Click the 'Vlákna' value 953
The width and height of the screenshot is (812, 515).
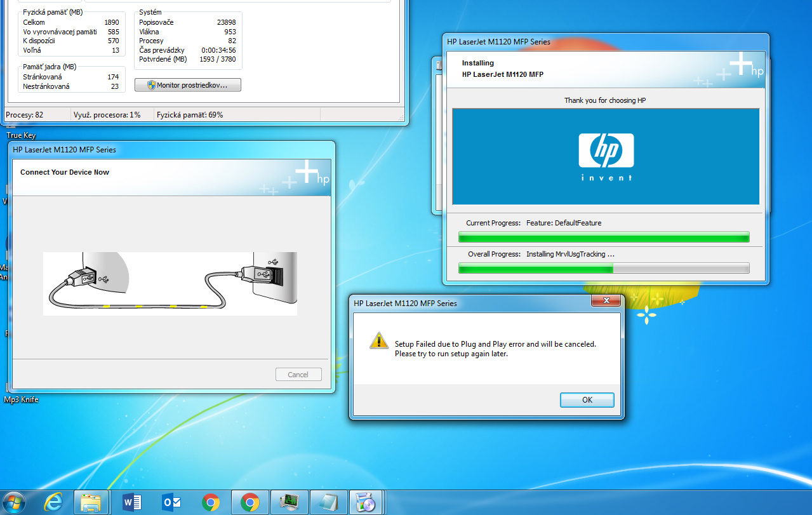tap(230, 31)
